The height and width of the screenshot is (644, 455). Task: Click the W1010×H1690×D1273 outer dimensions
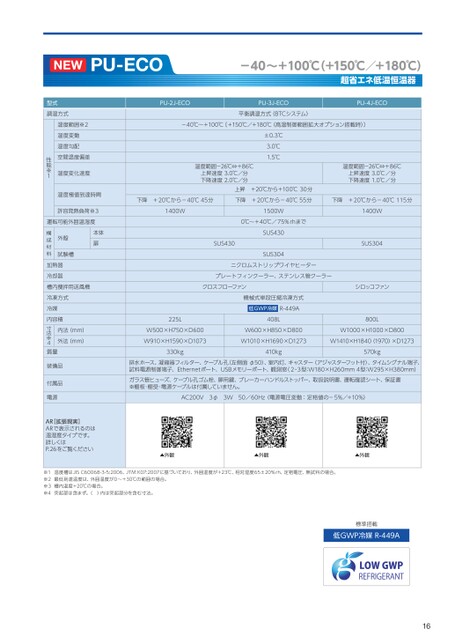click(273, 341)
